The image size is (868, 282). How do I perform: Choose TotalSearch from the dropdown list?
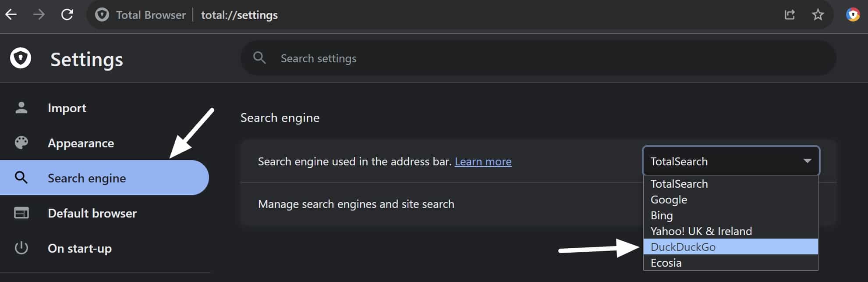[x=730, y=184]
